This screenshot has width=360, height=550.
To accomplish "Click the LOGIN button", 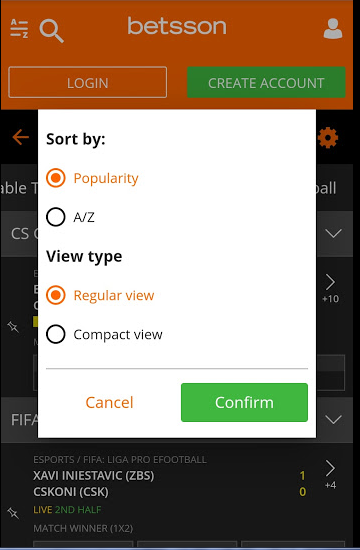I will coord(87,82).
